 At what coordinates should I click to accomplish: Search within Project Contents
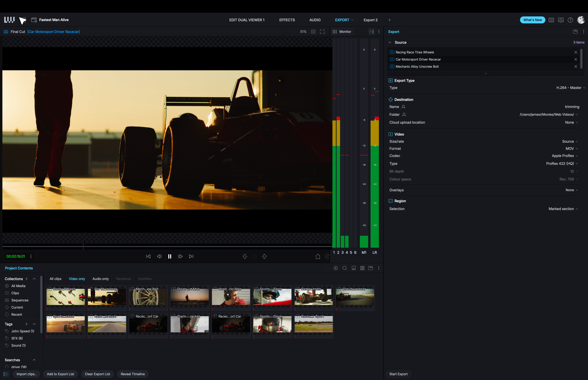coord(345,268)
